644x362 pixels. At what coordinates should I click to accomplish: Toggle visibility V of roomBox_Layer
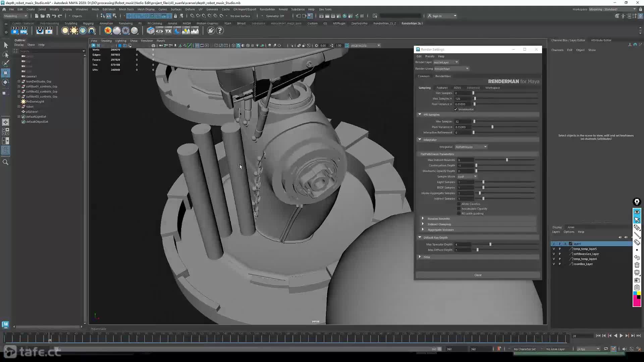(x=554, y=264)
